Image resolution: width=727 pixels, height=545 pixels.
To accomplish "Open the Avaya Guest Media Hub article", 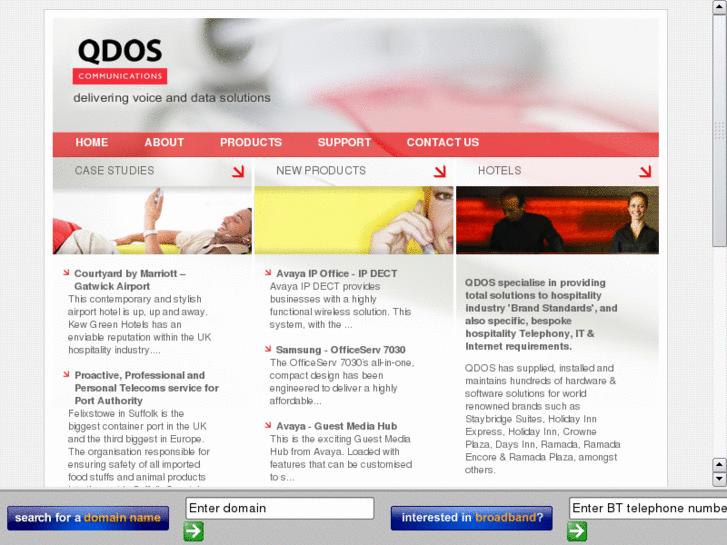I will [337, 426].
